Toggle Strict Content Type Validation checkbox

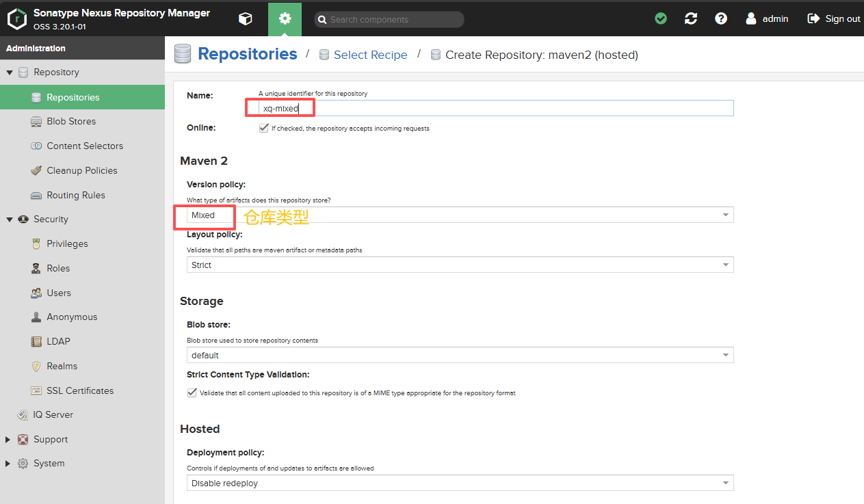click(x=192, y=393)
